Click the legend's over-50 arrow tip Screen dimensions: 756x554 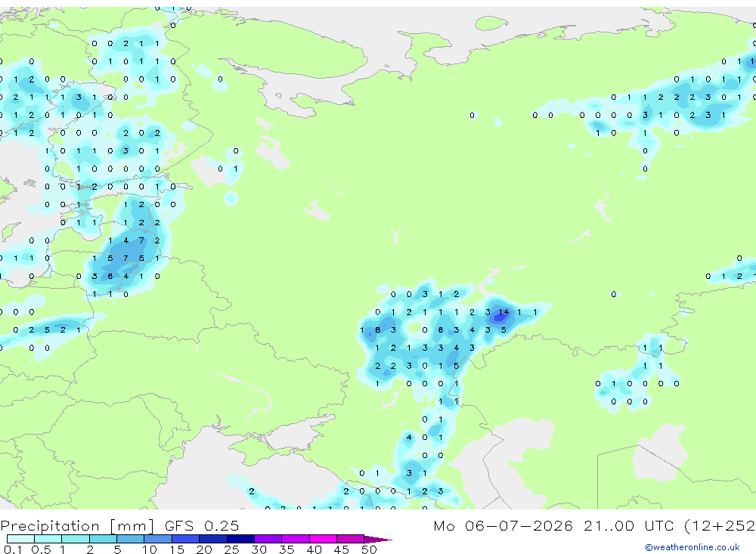pyautogui.click(x=378, y=540)
